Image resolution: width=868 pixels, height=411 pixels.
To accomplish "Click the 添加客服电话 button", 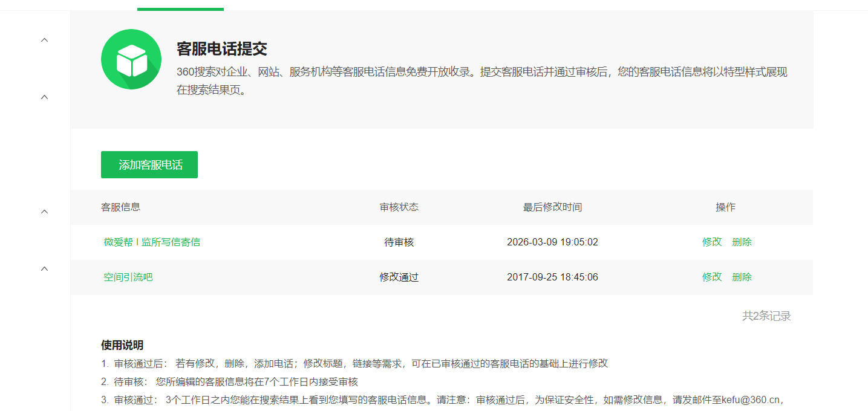I will pyautogui.click(x=149, y=164).
